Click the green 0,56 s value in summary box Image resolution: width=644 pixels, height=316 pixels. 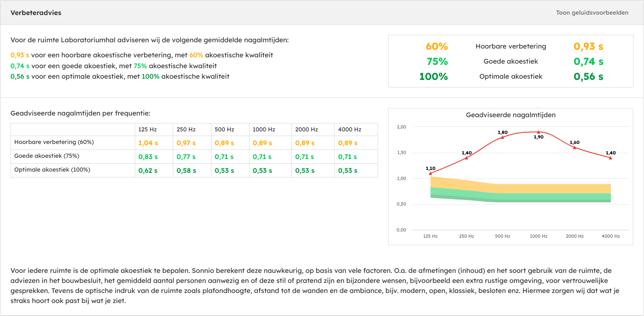(588, 77)
